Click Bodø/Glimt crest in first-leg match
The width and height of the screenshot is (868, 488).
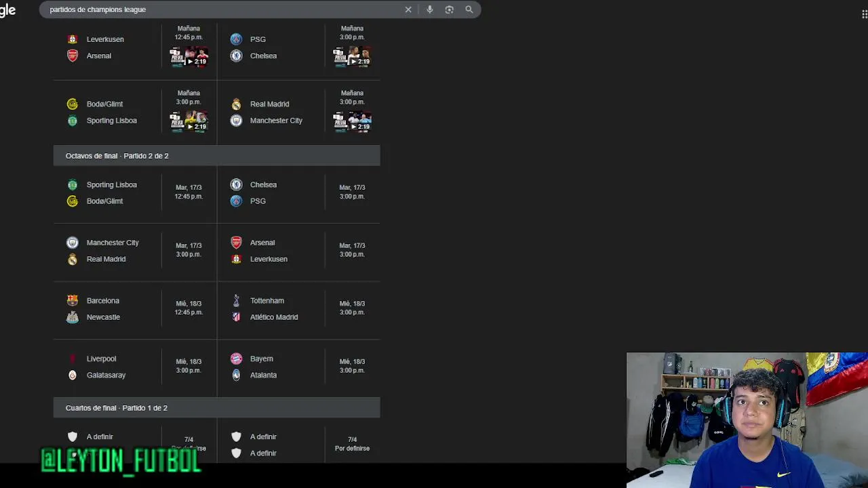(x=73, y=104)
